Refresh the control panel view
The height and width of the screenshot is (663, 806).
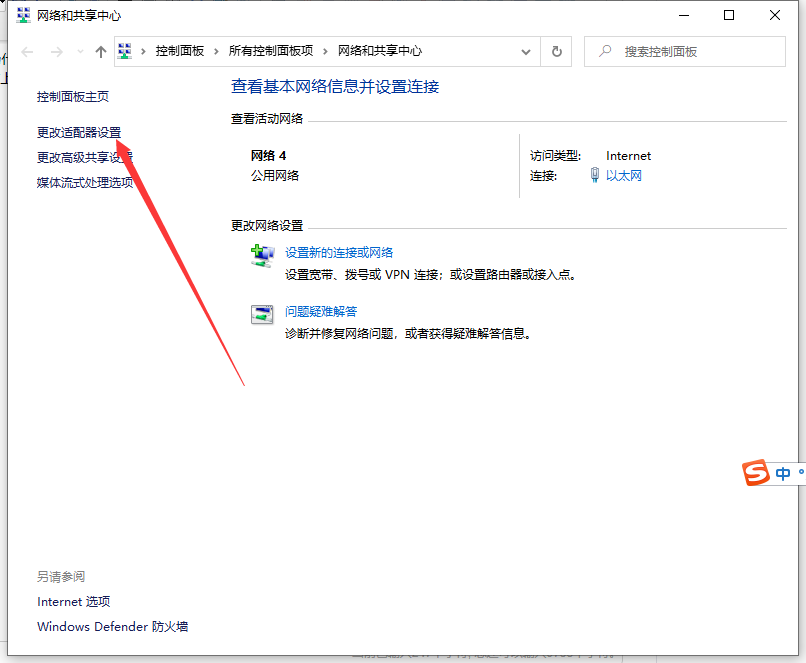556,52
